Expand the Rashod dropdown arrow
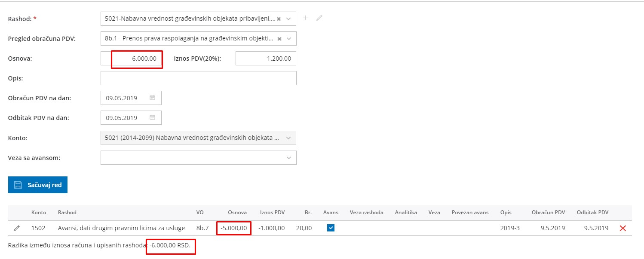644x259 pixels. pos(289,19)
